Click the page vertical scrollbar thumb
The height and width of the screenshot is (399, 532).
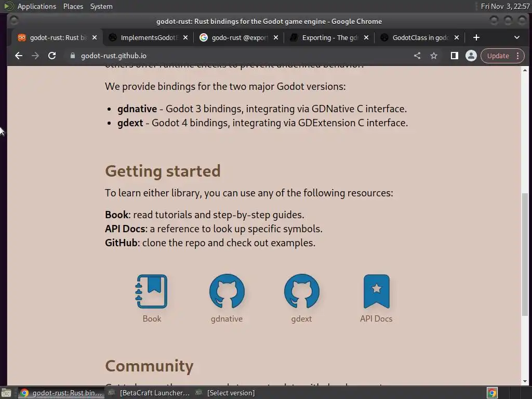coord(525,255)
